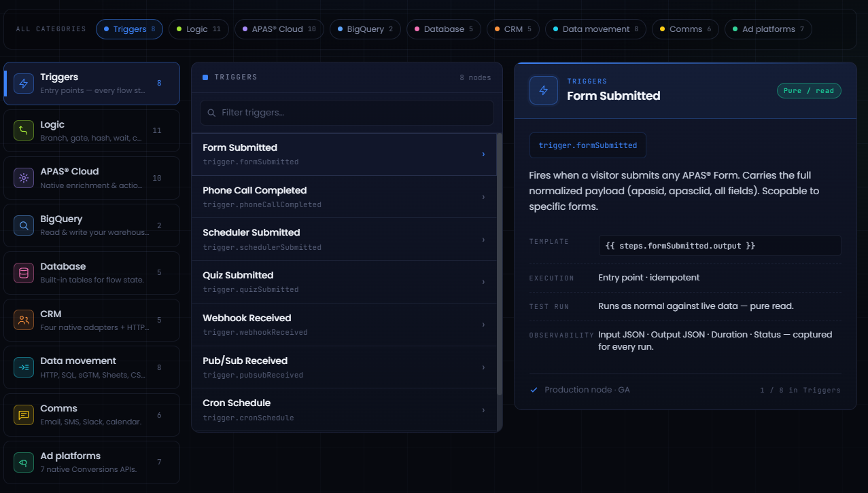Click the search icon in filter box
Viewport: 868px width, 493px height.
[x=212, y=113]
